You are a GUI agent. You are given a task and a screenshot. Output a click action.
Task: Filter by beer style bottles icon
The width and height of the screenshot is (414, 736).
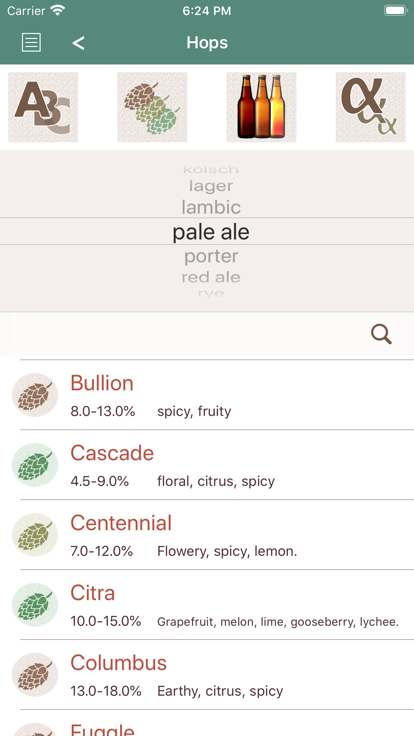(x=261, y=107)
